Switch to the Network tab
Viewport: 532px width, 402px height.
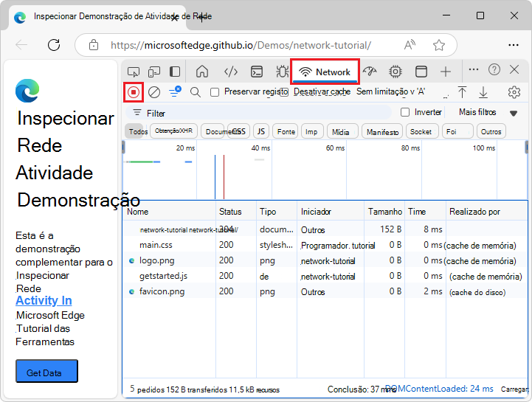click(x=325, y=72)
